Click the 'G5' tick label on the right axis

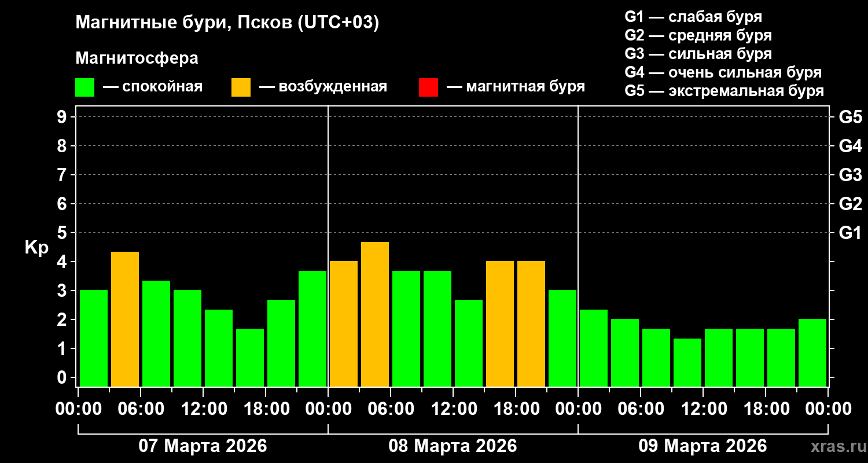coord(850,117)
